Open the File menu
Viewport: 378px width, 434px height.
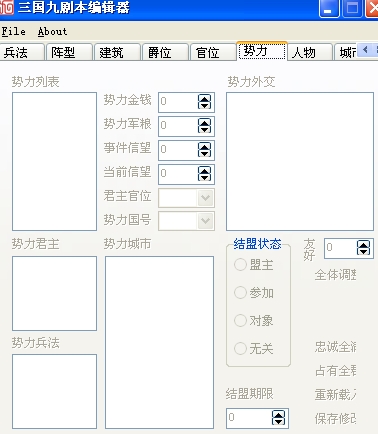pyautogui.click(x=14, y=32)
